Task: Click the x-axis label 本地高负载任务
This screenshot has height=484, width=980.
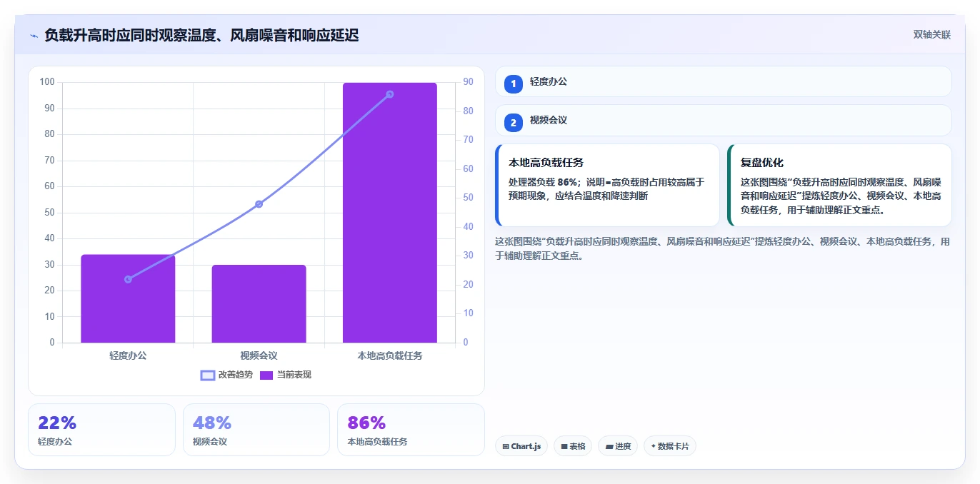Action: [x=390, y=355]
